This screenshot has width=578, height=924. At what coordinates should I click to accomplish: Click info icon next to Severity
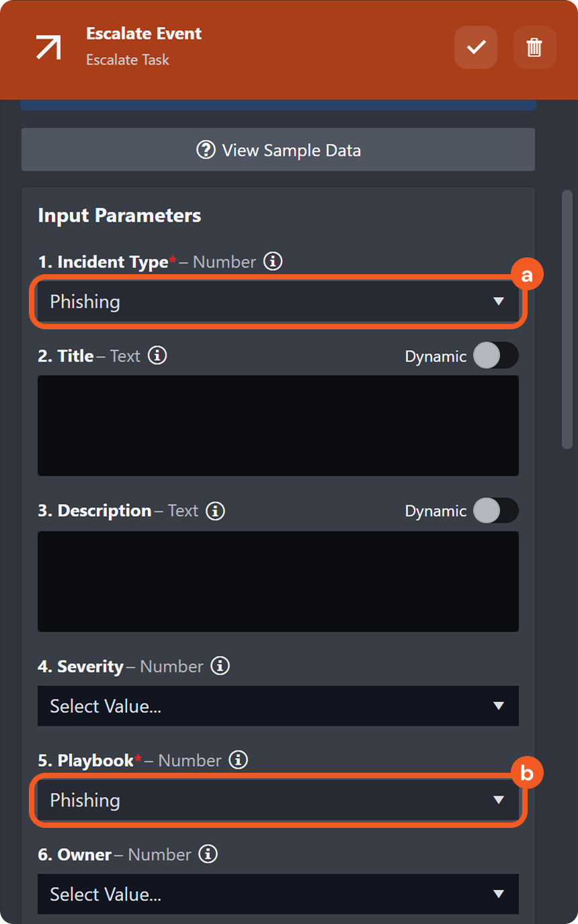point(220,666)
